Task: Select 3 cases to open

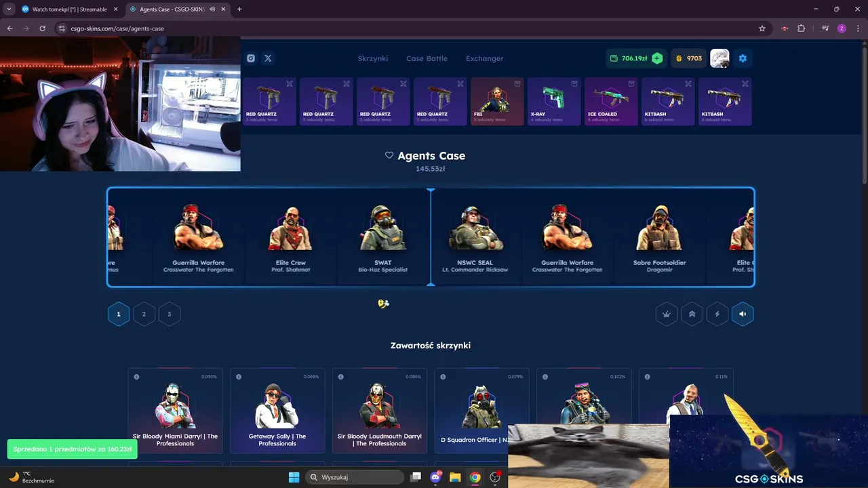Action: 170,314
